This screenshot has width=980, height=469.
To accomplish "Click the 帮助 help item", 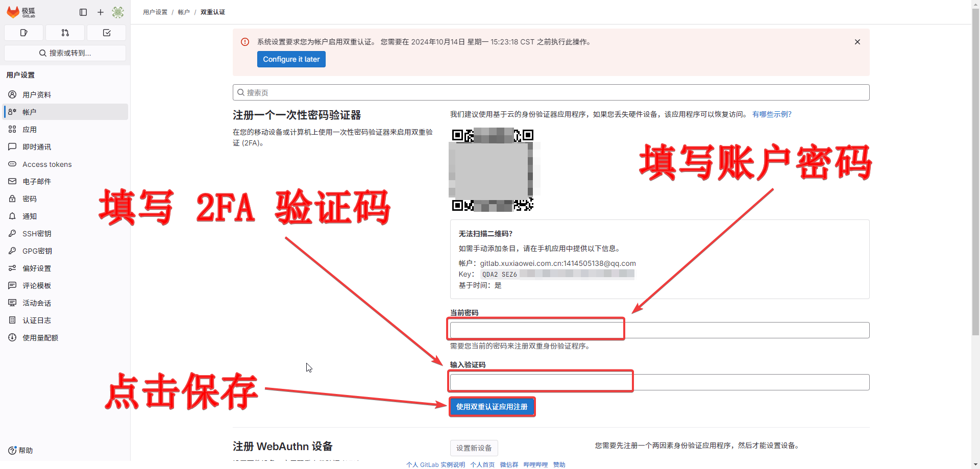I will click(20, 451).
